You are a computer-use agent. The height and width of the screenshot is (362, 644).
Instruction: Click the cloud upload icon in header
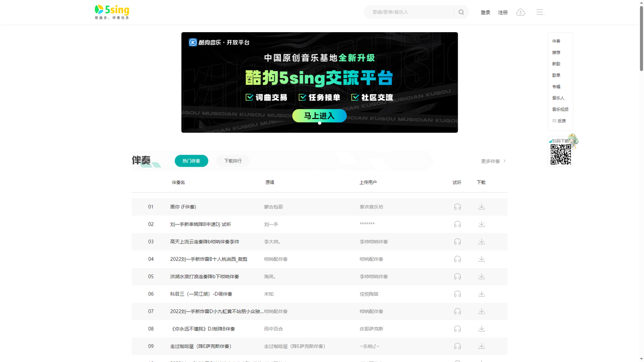pos(521,12)
